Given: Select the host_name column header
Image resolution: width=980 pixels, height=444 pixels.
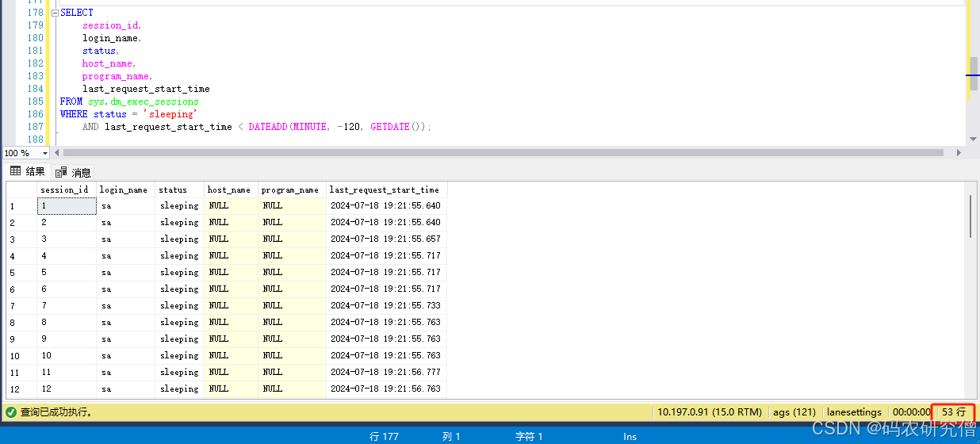Looking at the screenshot, I should pyautogui.click(x=232, y=189).
